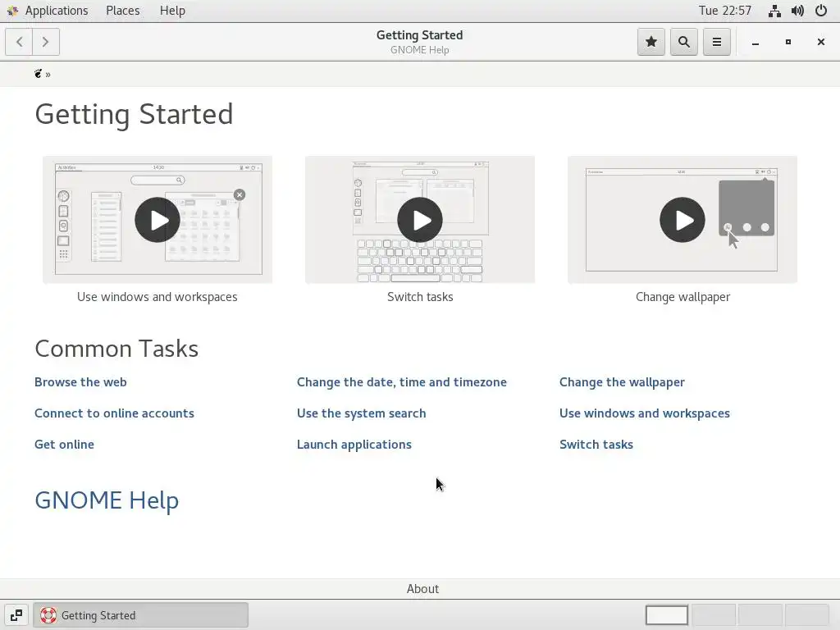
Task: Click the GNOME foot breadcrumb icon
Action: pos(38,74)
